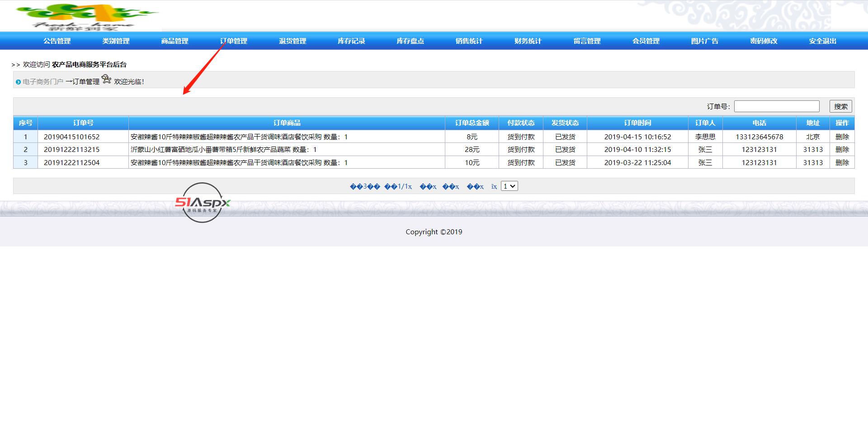The height and width of the screenshot is (426, 868).
Task: Delete order 20190415101652 via 删除
Action: 842,137
